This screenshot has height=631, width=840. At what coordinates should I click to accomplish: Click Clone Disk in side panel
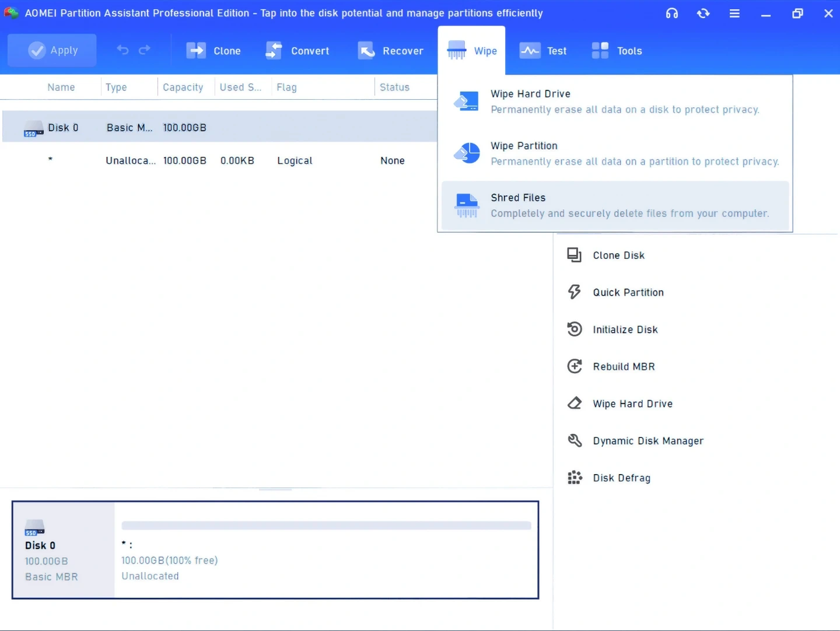(618, 255)
